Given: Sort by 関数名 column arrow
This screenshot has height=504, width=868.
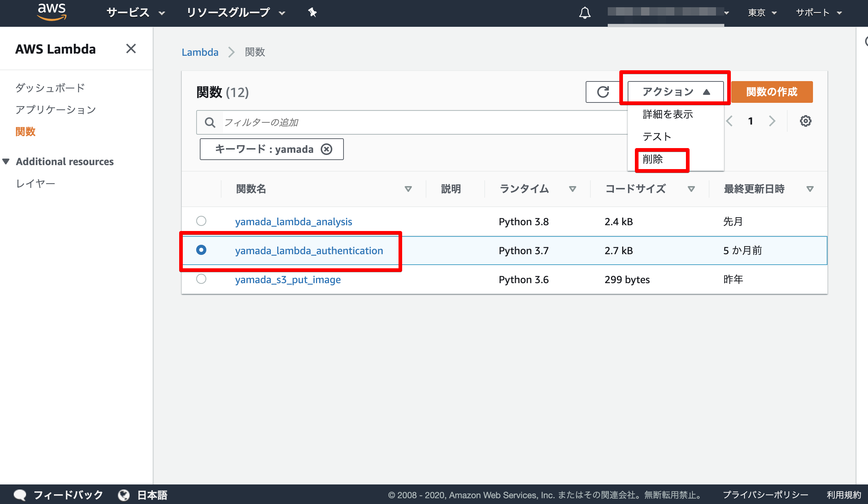Looking at the screenshot, I should point(408,189).
